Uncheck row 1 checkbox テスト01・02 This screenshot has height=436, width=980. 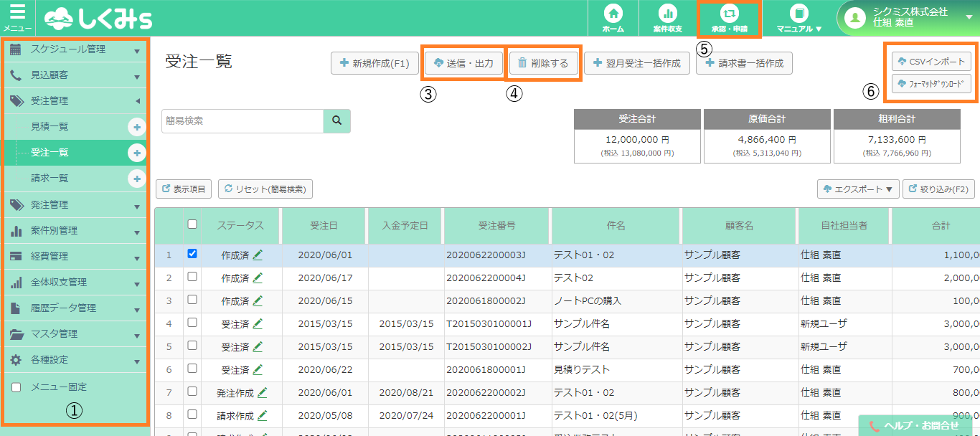(x=192, y=254)
